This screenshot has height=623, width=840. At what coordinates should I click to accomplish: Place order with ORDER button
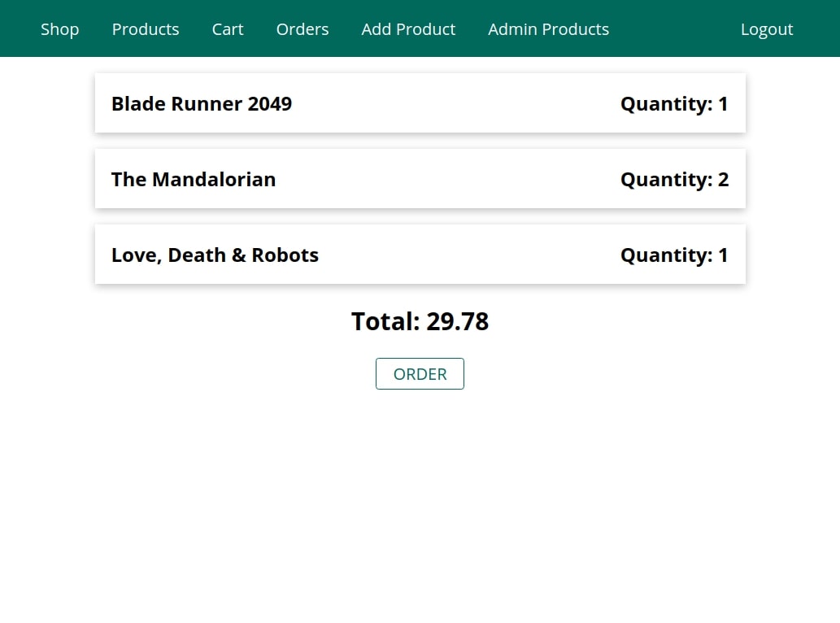click(x=420, y=374)
